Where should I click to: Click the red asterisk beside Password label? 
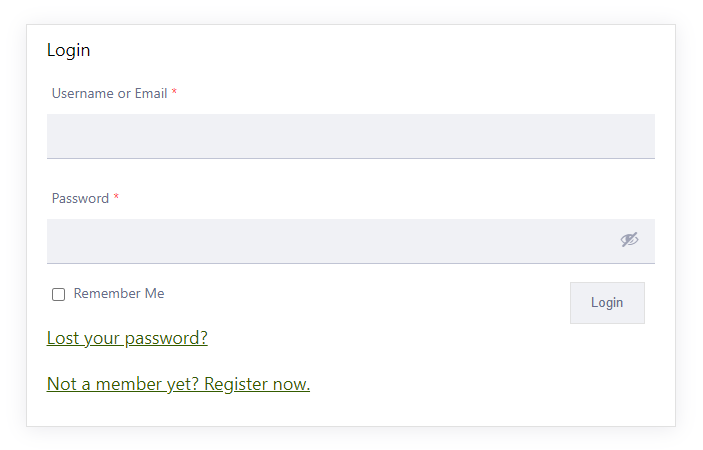116,198
